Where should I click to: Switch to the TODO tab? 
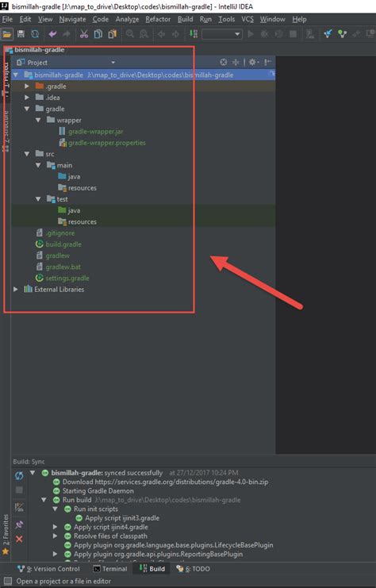point(193,568)
